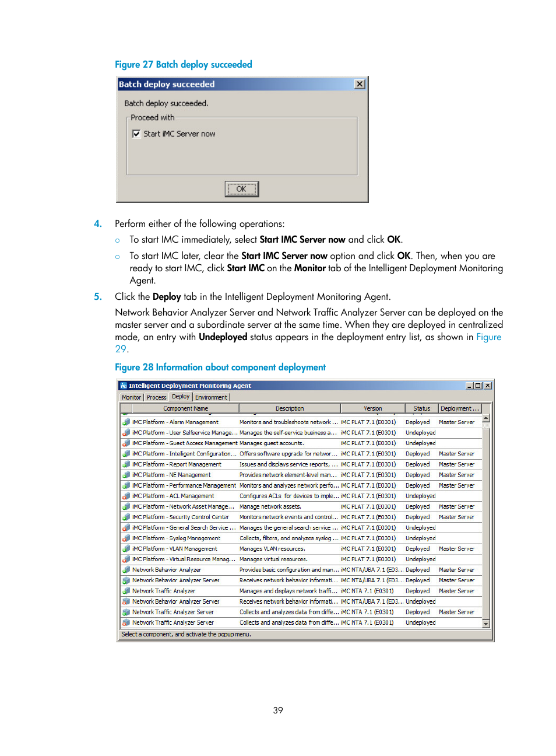The height and width of the screenshot is (756, 556).
Task: Click icon for Intelligent Configuration row
Action: [126, 453]
